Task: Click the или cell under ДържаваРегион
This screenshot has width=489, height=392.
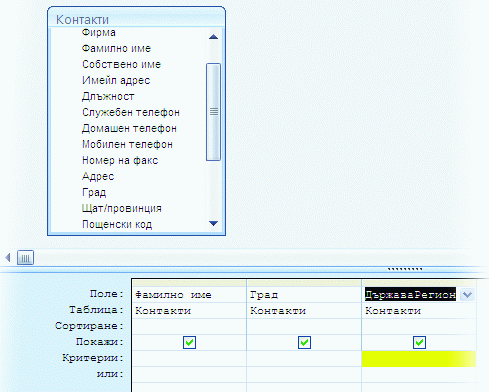Action: click(419, 375)
